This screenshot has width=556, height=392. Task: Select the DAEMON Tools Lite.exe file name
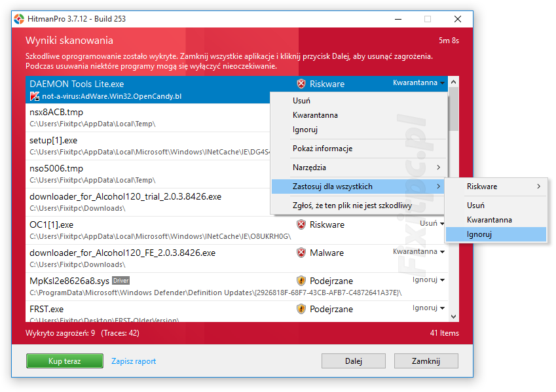point(77,84)
